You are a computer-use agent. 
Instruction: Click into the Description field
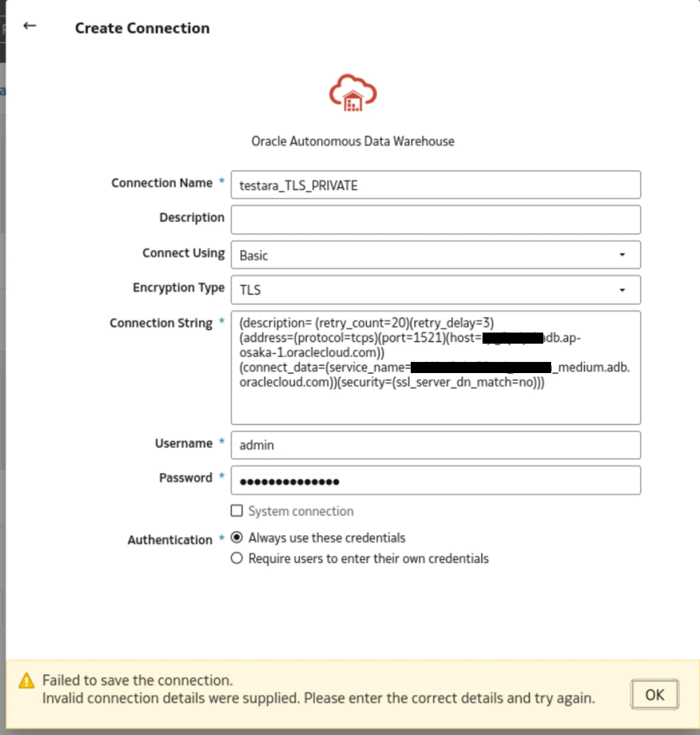436,220
